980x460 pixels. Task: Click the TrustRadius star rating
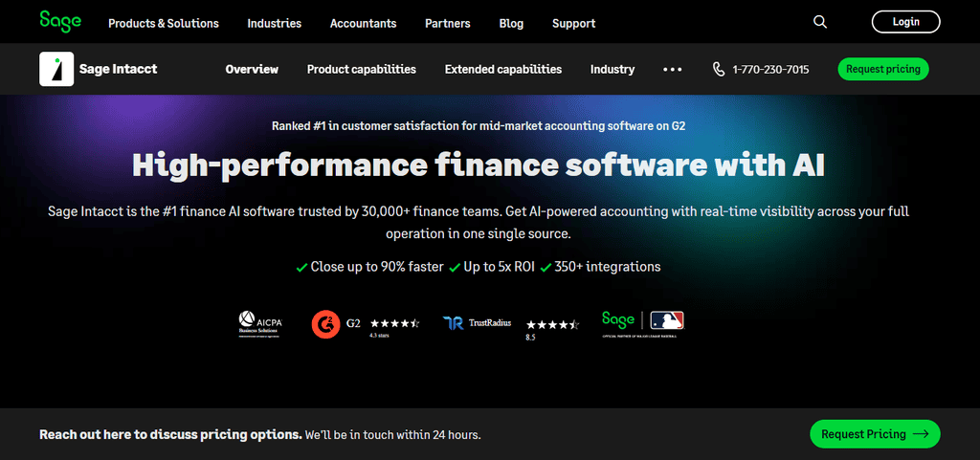point(552,324)
